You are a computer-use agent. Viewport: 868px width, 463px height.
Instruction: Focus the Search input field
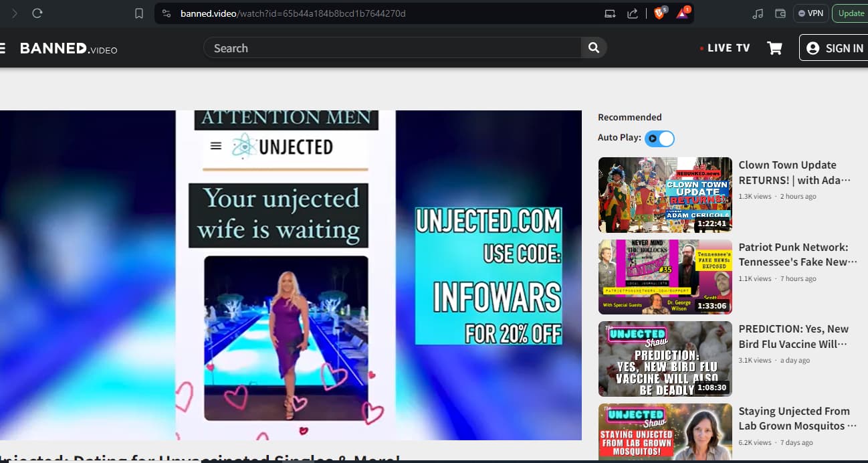click(392, 48)
